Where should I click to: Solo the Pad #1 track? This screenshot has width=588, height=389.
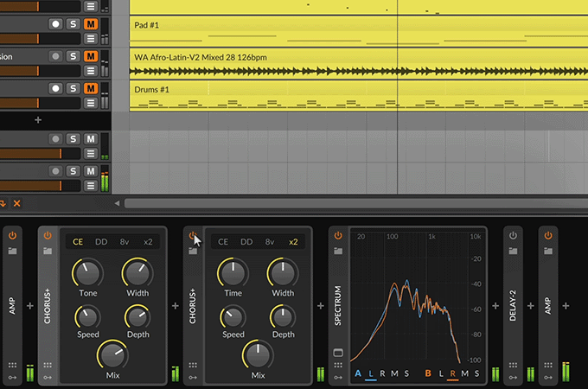tap(73, 24)
